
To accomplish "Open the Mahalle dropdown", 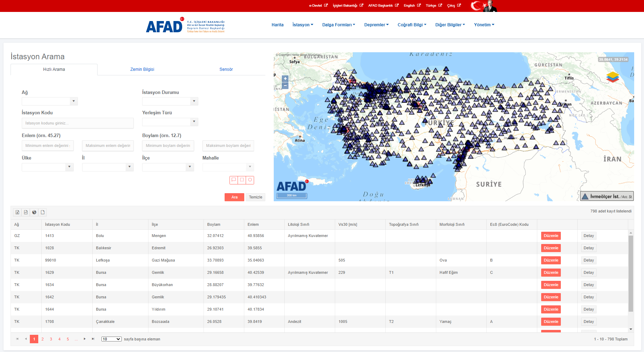I will pyautogui.click(x=250, y=167).
